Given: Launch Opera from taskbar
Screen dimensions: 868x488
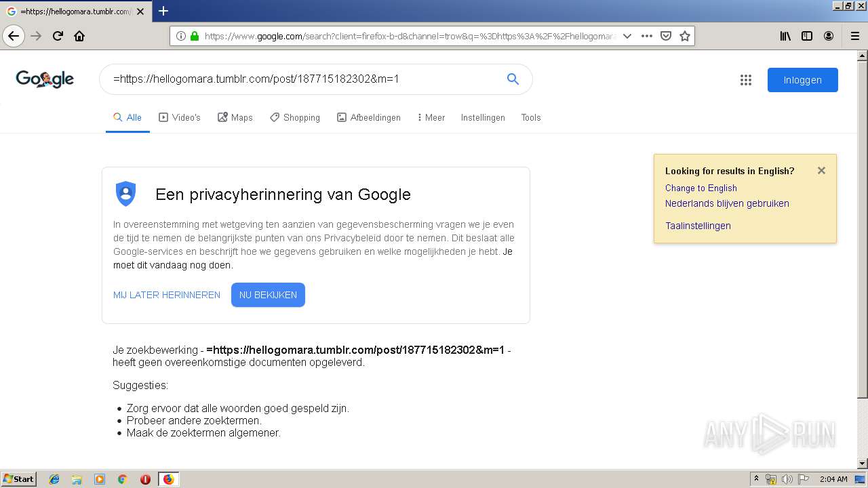Looking at the screenshot, I should pyautogui.click(x=145, y=479).
